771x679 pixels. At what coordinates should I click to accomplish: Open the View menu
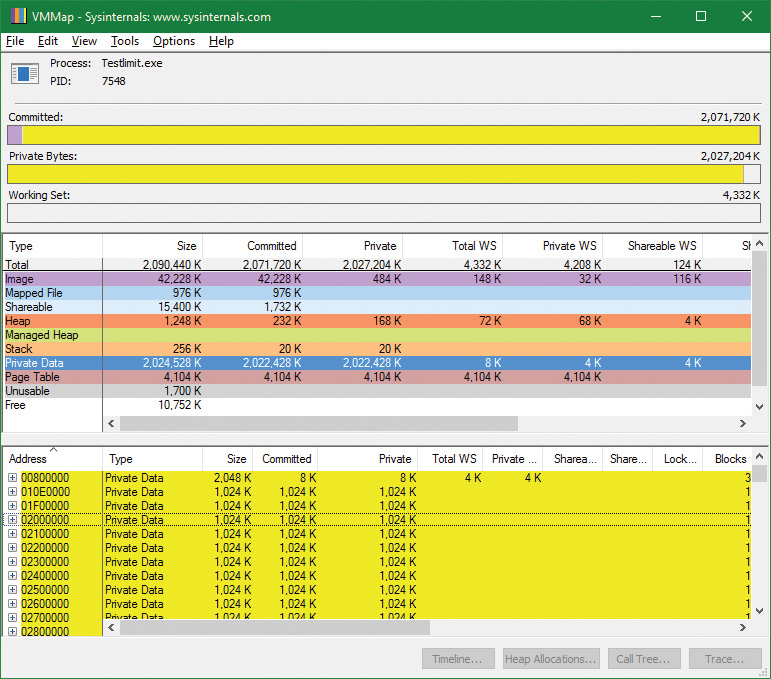(84, 41)
